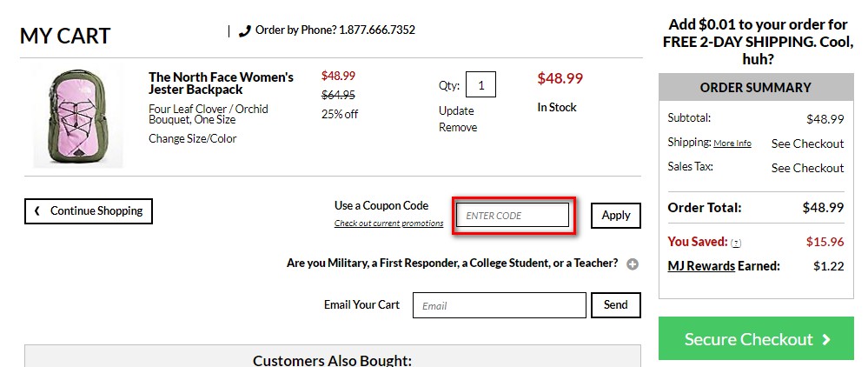Click the Continue Shopping button
Image resolution: width=868 pixels, height=367 pixels.
pyautogui.click(x=89, y=210)
